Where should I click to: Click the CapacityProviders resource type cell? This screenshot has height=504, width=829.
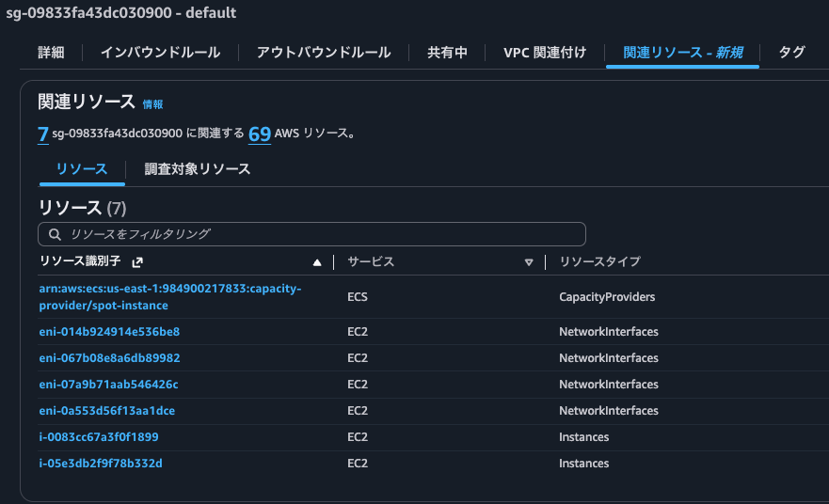(x=607, y=297)
